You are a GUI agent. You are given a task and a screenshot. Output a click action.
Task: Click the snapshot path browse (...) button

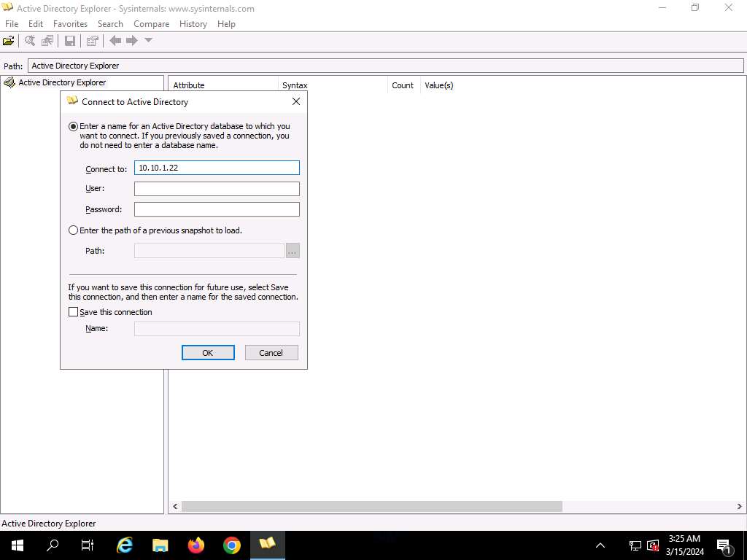pos(293,251)
